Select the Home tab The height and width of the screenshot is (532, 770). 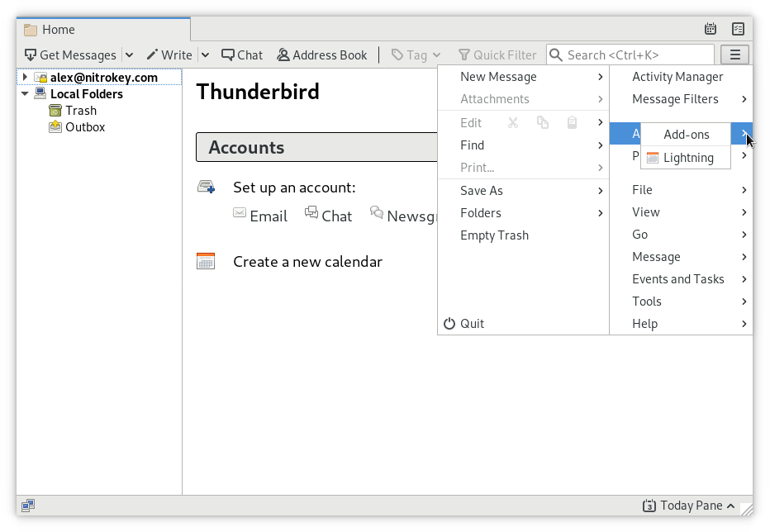(x=103, y=30)
